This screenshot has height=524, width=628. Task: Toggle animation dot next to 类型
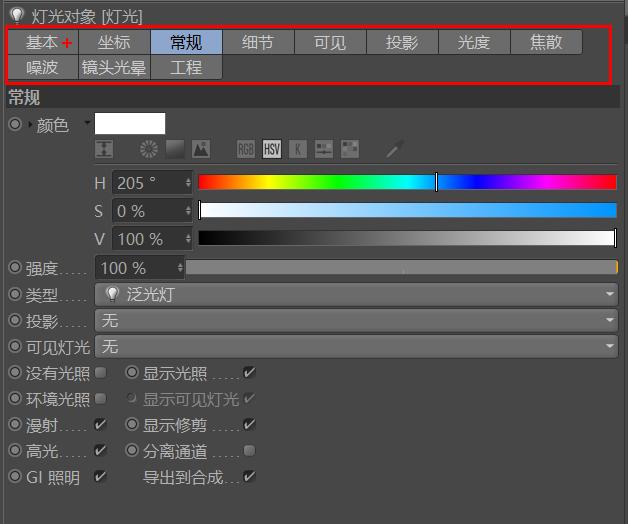pos(15,294)
